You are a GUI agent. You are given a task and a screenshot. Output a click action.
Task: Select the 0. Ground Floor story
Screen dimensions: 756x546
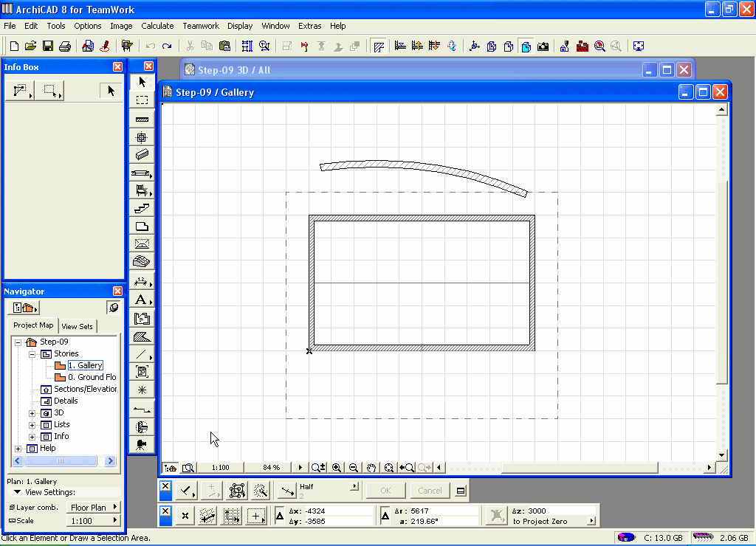[x=92, y=377]
